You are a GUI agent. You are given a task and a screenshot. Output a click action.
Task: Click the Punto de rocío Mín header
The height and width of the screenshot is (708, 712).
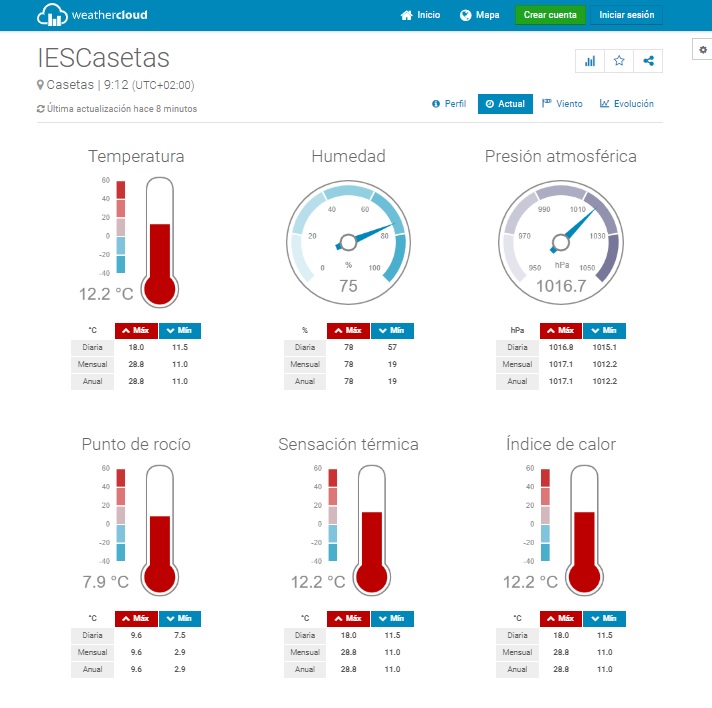(x=179, y=618)
